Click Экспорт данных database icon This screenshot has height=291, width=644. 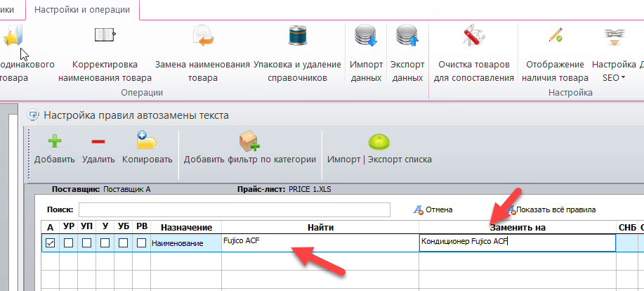point(407,36)
